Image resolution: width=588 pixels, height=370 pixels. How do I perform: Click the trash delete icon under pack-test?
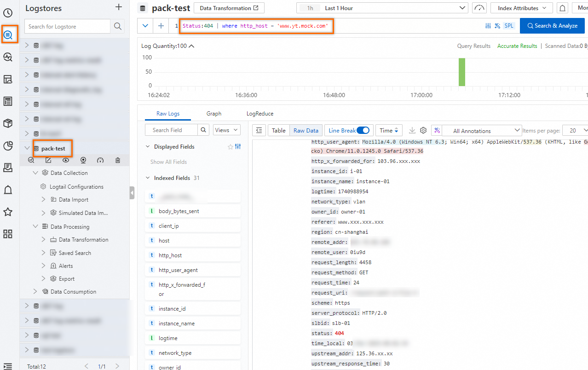[x=118, y=160]
